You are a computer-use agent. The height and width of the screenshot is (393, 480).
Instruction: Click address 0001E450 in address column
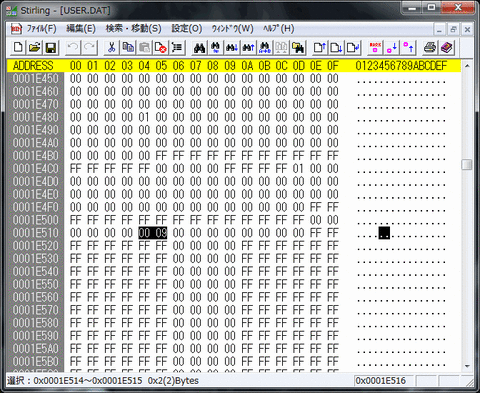[x=35, y=79]
